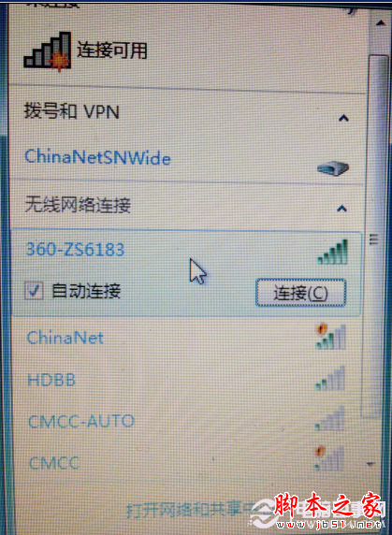Screen dimensions: 392x535
Task: Click the ChinaNet signal icon with warning shield
Action: pos(330,337)
